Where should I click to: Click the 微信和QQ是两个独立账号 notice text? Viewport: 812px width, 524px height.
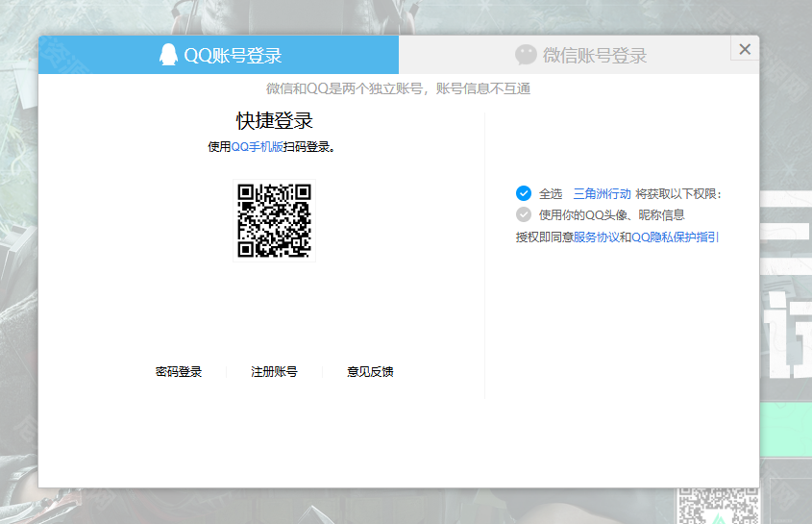coord(398,88)
